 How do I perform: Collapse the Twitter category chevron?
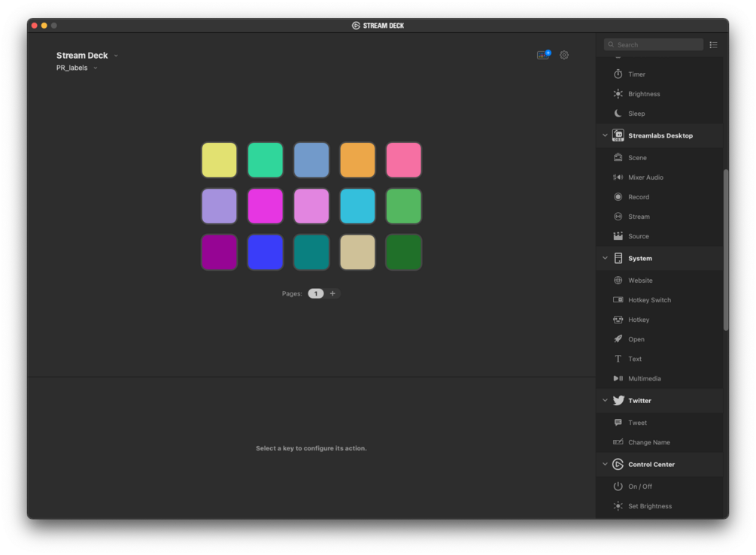[x=605, y=400]
